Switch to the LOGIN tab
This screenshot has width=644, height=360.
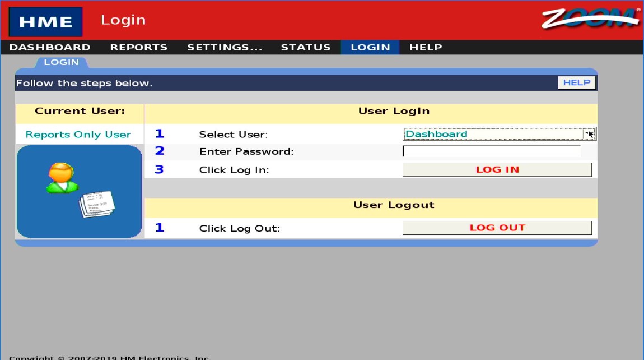point(61,62)
